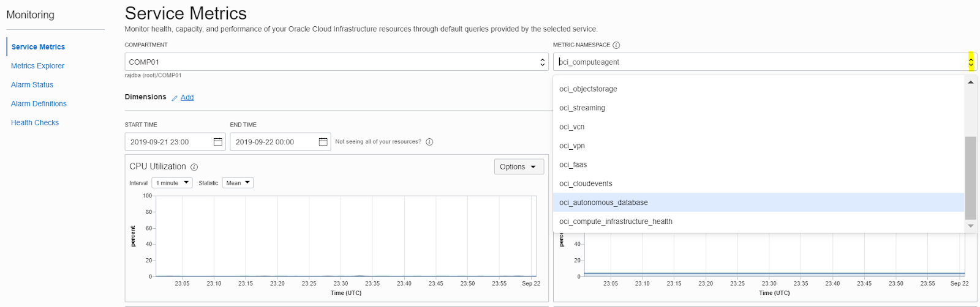Click the namespace list scroll up arrow
The height and width of the screenshot is (307, 980).
pyautogui.click(x=971, y=82)
